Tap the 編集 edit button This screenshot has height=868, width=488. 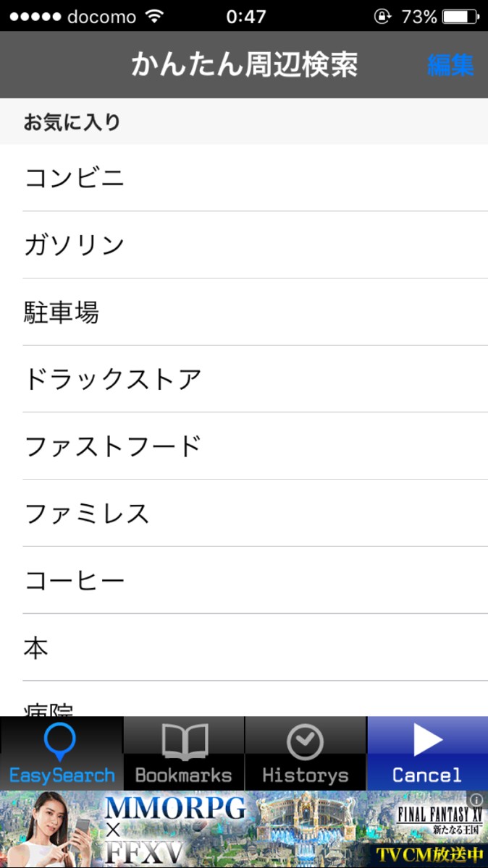coord(450,65)
